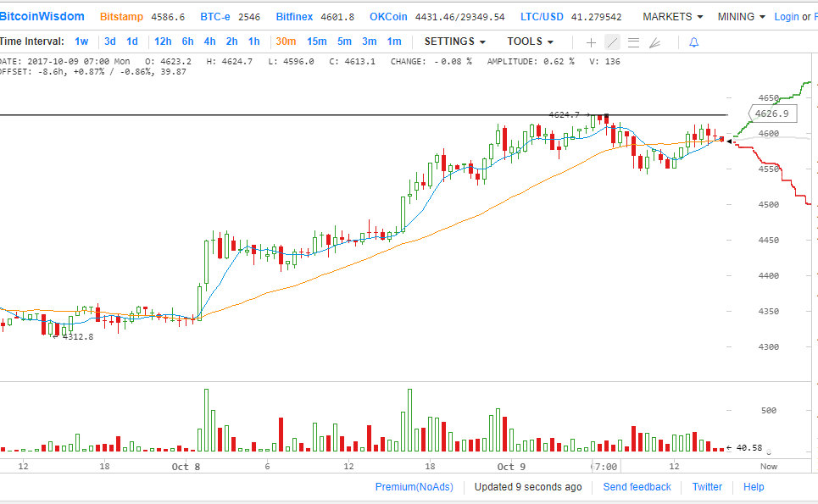This screenshot has width=818, height=504.
Task: Expand the TOOLS dropdown menu
Action: coord(530,42)
